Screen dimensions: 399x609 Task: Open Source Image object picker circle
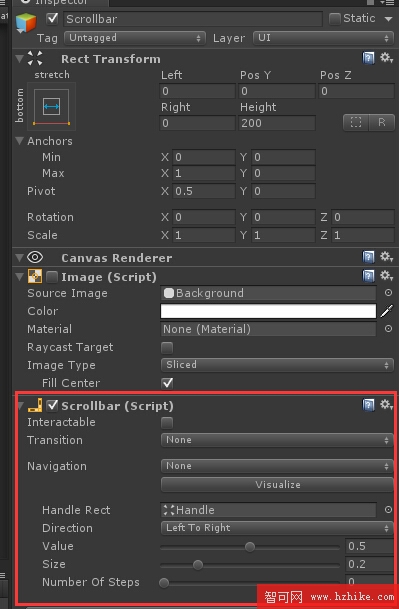388,292
